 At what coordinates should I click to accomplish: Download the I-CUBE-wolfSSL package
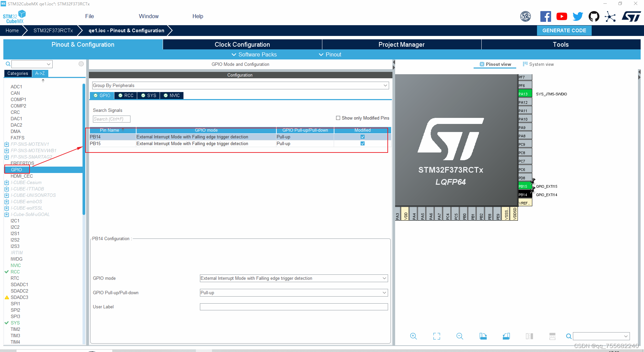point(6,208)
